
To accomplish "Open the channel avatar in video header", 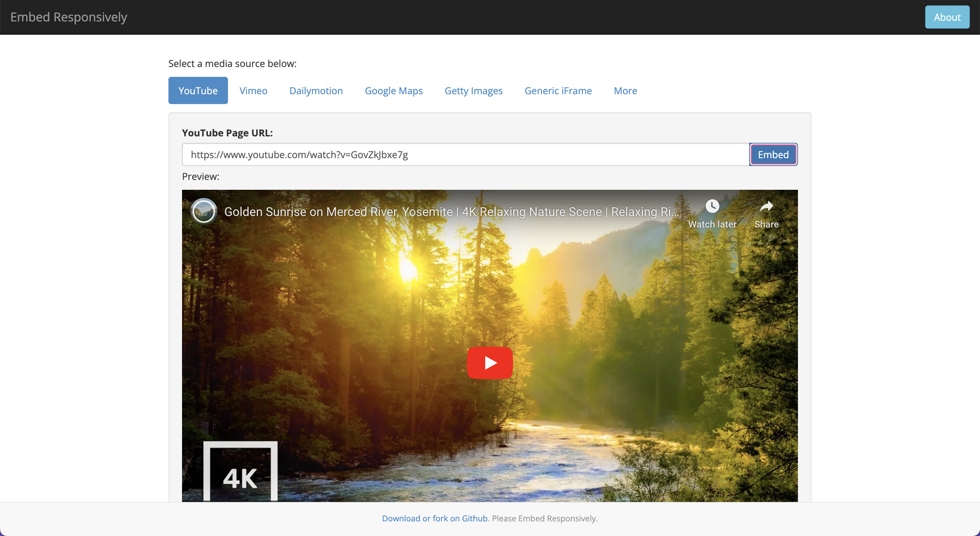I will [204, 211].
